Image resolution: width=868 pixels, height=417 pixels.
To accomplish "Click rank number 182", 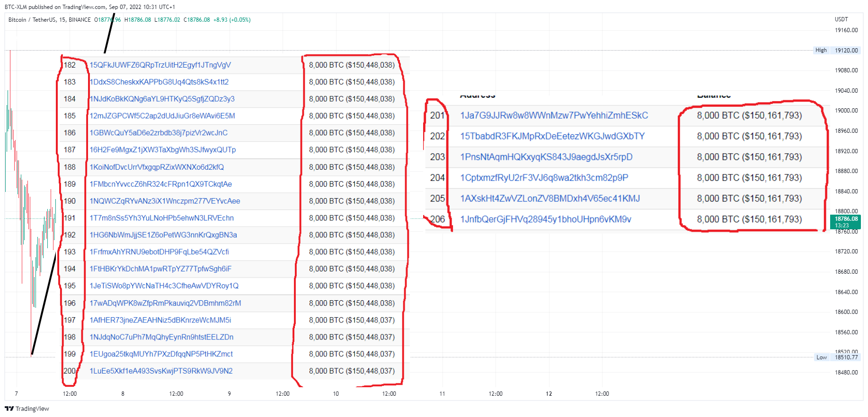I will (x=70, y=65).
